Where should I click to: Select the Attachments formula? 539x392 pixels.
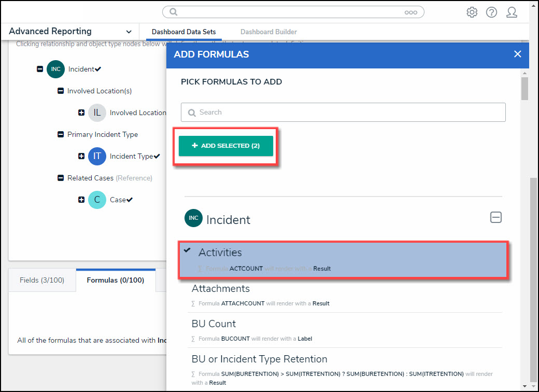(221, 289)
